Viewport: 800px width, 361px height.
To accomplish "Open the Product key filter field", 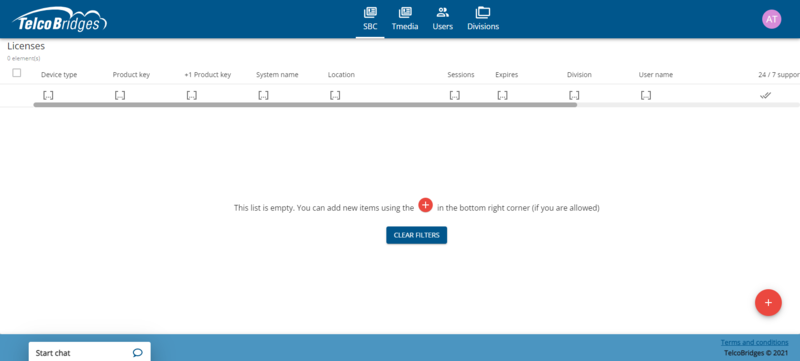I will 120,95.
